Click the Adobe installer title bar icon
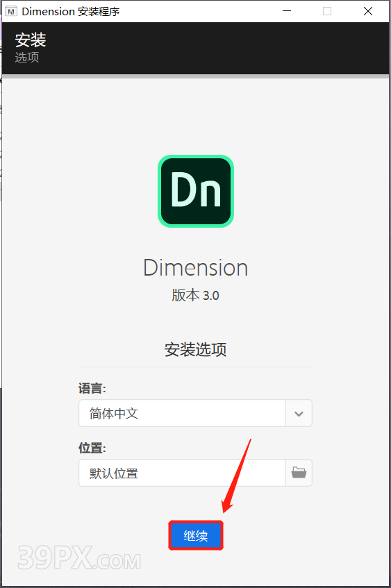 tap(11, 11)
